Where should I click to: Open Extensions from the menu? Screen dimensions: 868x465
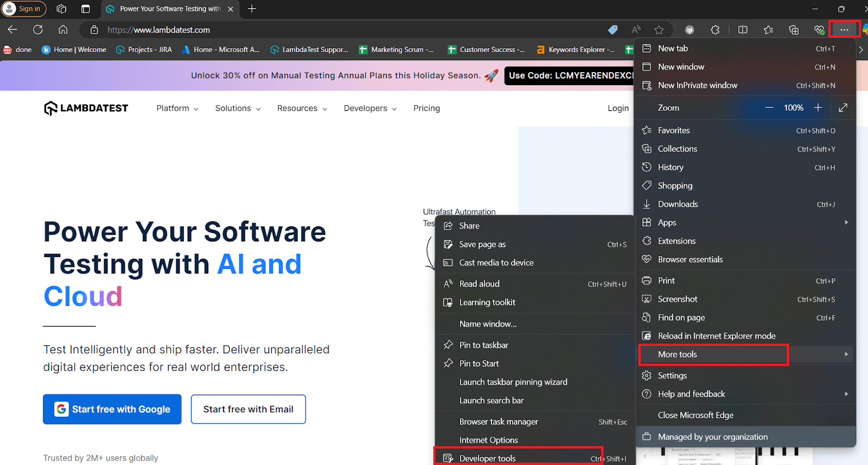(x=745, y=241)
